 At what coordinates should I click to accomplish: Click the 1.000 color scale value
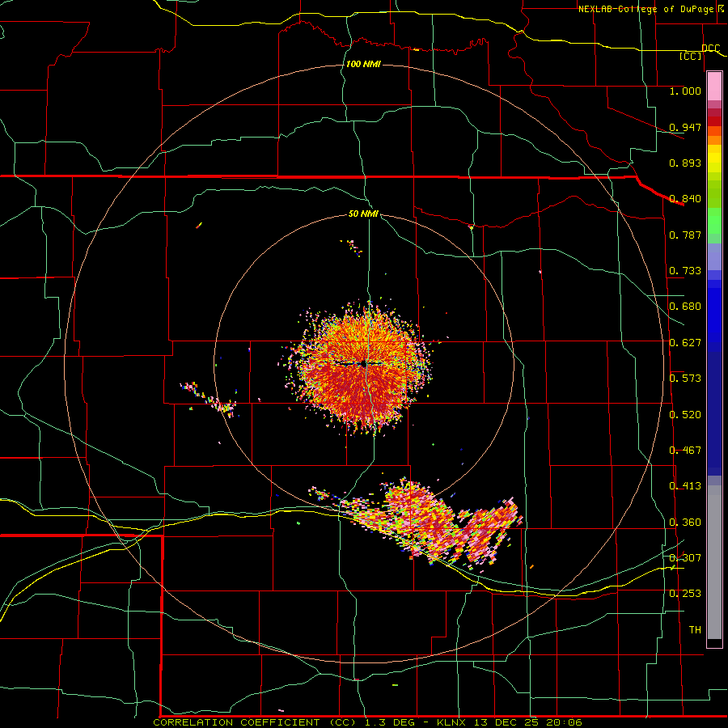pos(685,91)
